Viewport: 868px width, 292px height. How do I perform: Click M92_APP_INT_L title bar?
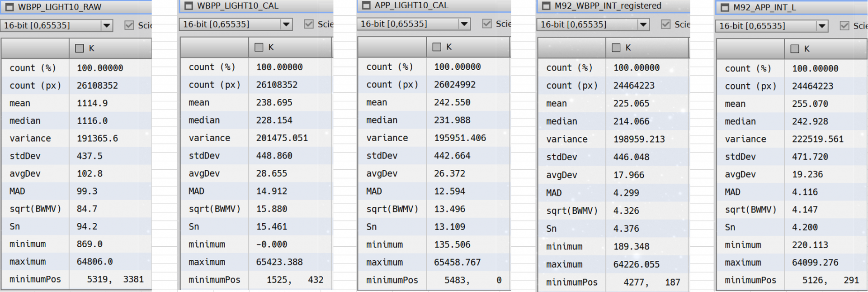click(792, 8)
